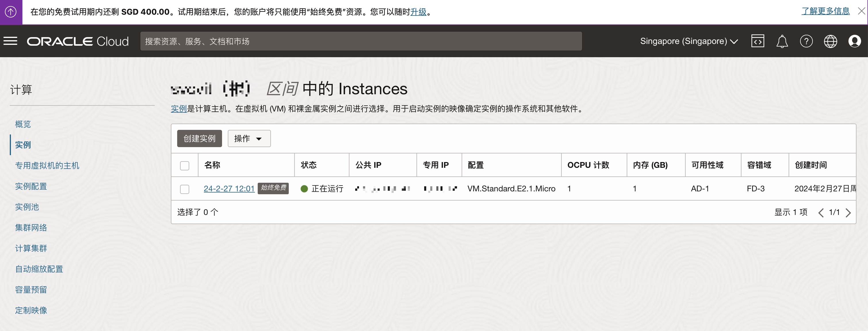Open the 24-2-27 12:01 instance link

[229, 188]
